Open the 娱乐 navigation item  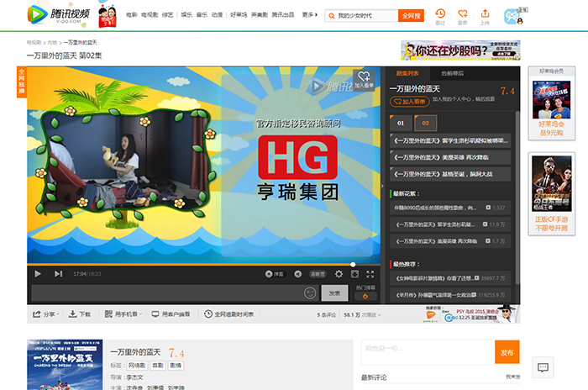tap(186, 14)
